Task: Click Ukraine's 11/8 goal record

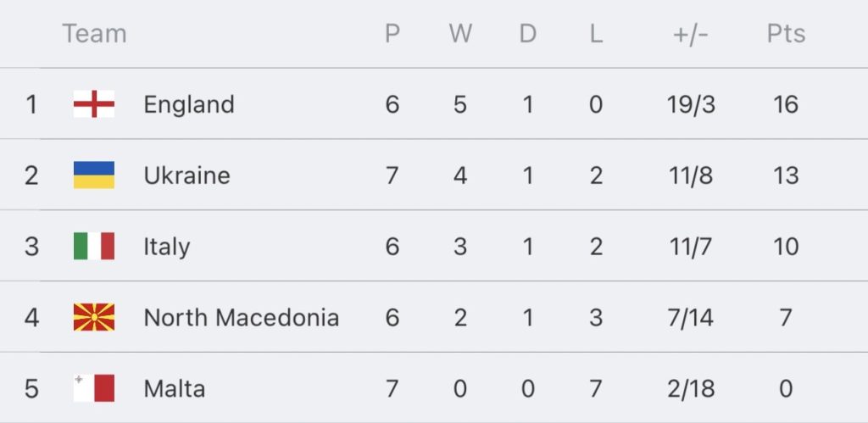Action: click(690, 175)
